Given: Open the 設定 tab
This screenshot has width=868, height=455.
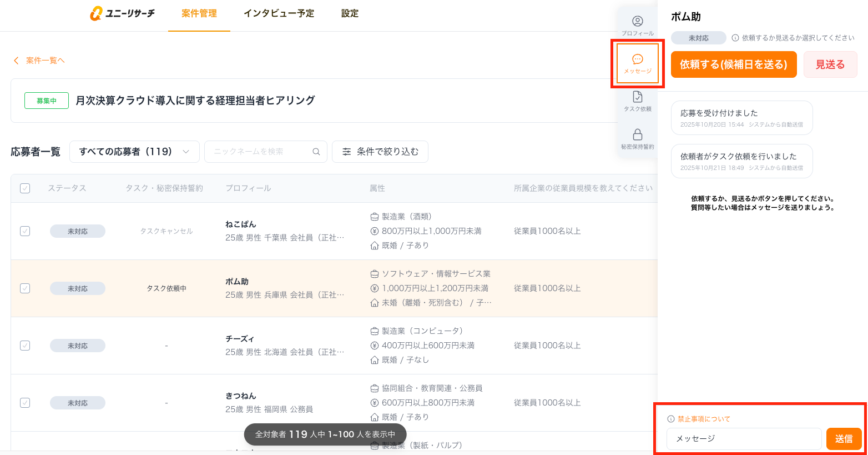Looking at the screenshot, I should click(350, 13).
